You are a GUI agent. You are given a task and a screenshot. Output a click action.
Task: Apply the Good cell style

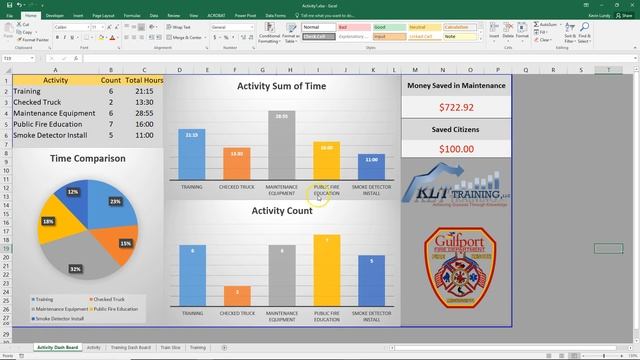click(x=389, y=27)
